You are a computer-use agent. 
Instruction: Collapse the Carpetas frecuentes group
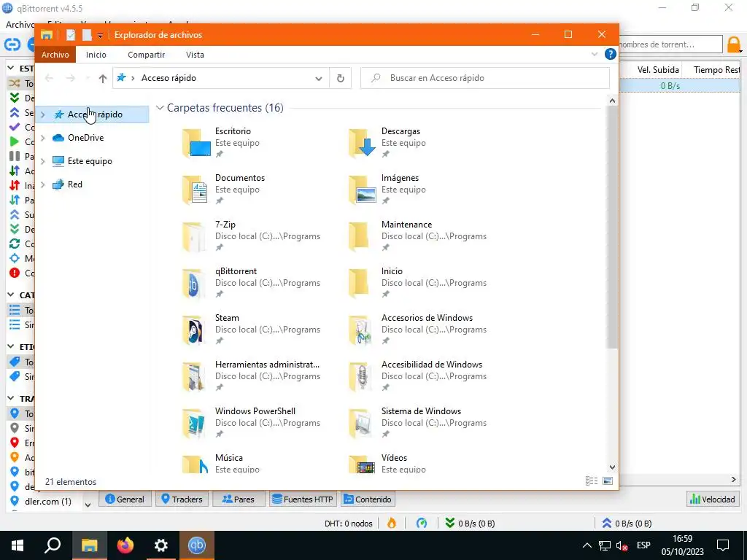[x=160, y=108]
